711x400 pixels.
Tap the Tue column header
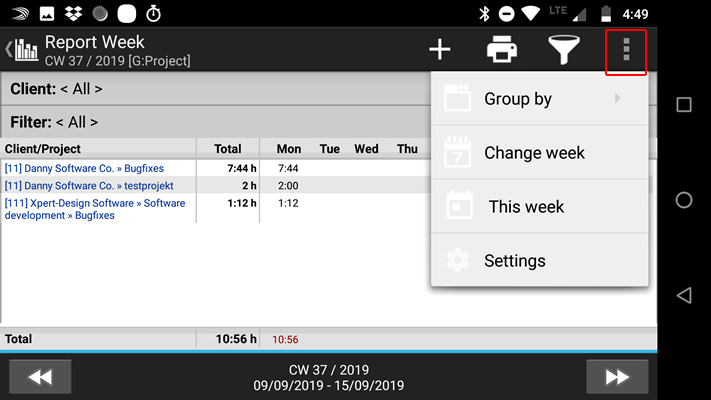pyautogui.click(x=330, y=149)
